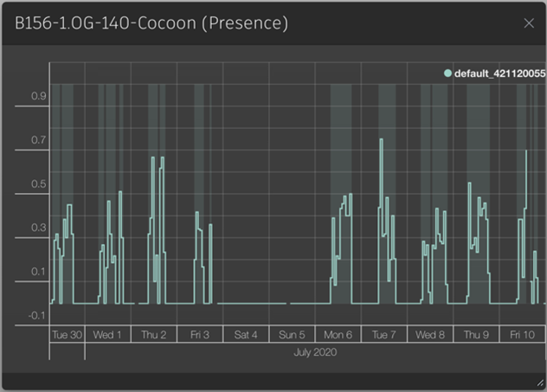Viewport: 547px width, 392px height.
Task: Click the resize grip in bottom-right corner
Action: [540, 383]
